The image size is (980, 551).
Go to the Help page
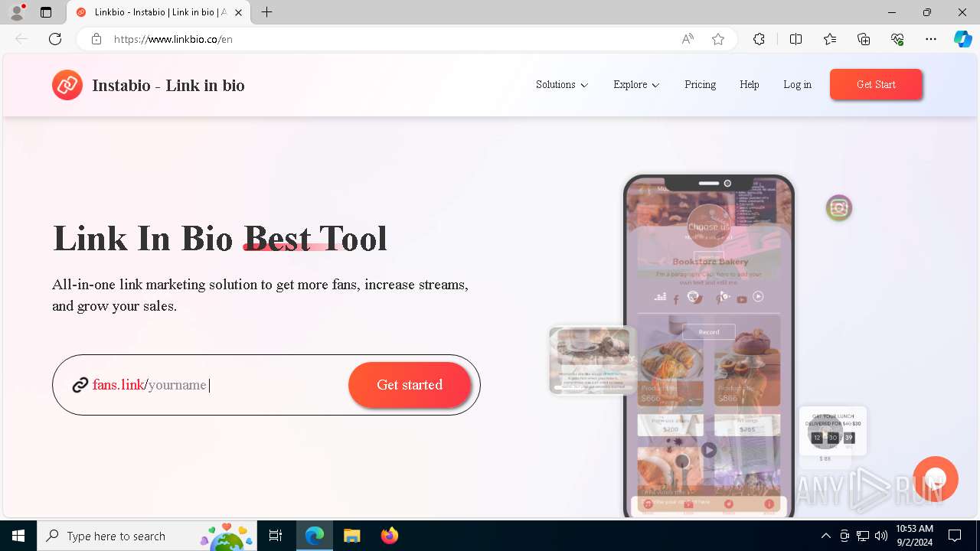click(x=750, y=85)
